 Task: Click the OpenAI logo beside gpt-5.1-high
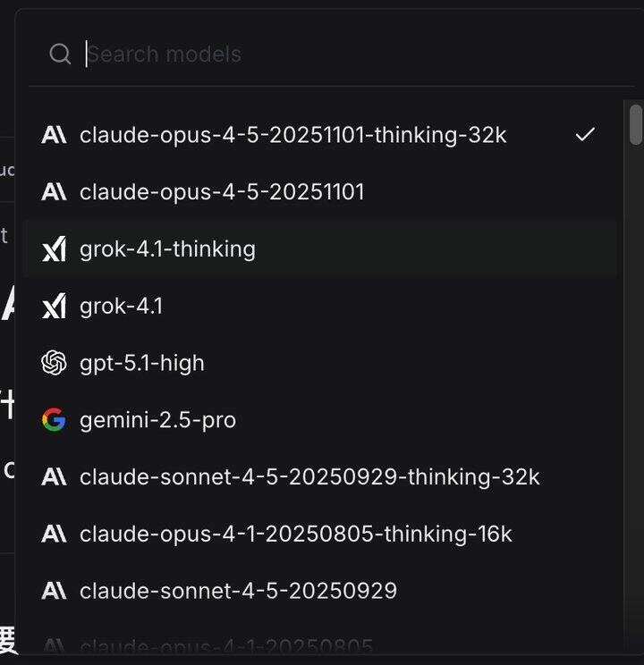point(54,363)
